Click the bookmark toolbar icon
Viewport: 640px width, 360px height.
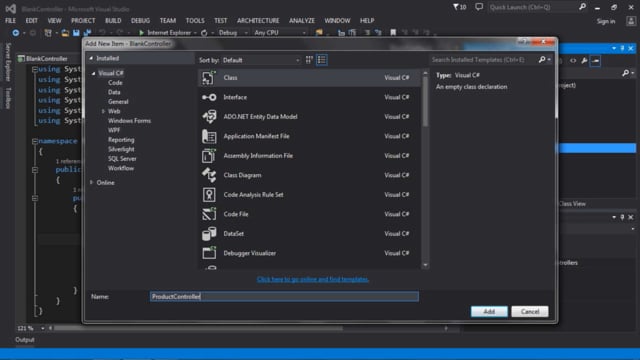[x=393, y=33]
